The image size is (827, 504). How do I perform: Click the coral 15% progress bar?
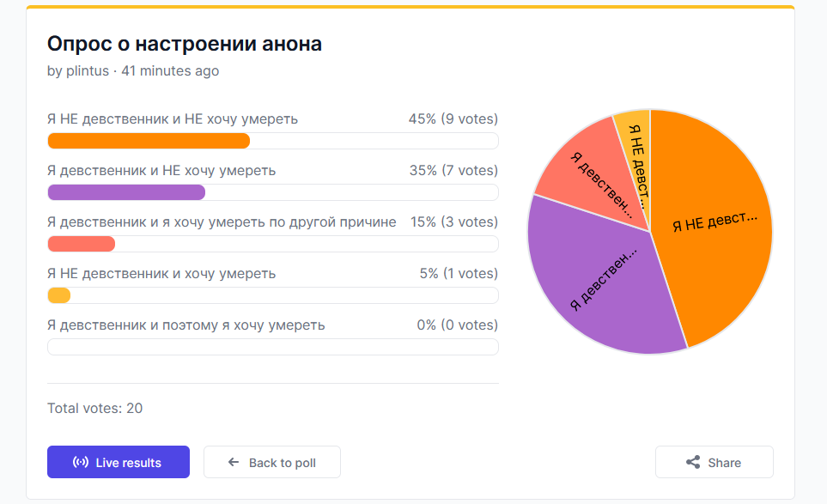tap(82, 244)
